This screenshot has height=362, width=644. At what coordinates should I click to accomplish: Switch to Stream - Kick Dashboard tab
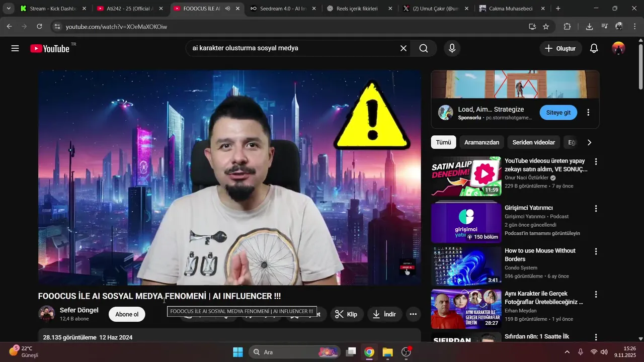point(52,9)
